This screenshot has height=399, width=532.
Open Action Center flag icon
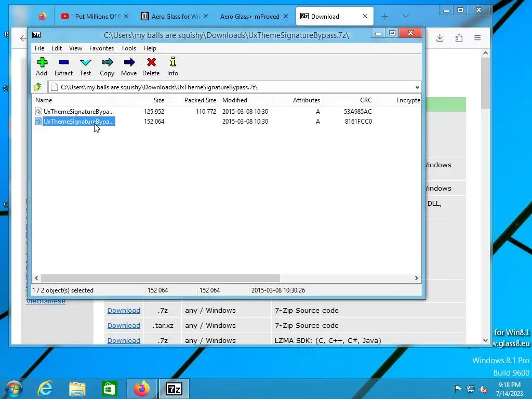coord(458,389)
